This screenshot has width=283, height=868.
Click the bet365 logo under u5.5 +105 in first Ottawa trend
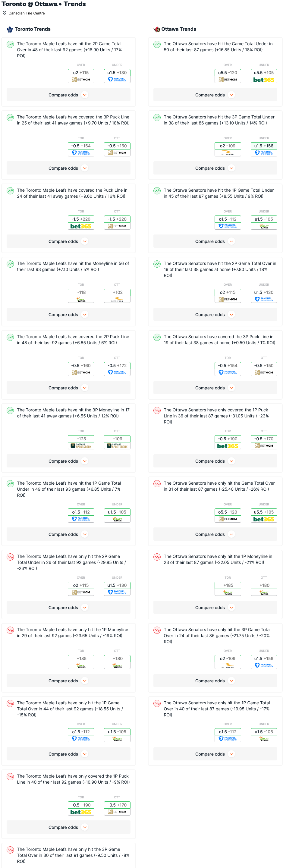pyautogui.click(x=264, y=80)
